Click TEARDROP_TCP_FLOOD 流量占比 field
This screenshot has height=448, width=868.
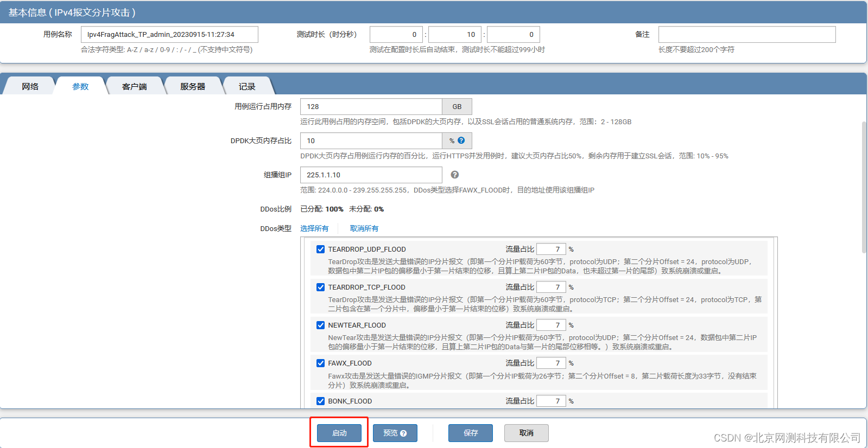pos(551,287)
